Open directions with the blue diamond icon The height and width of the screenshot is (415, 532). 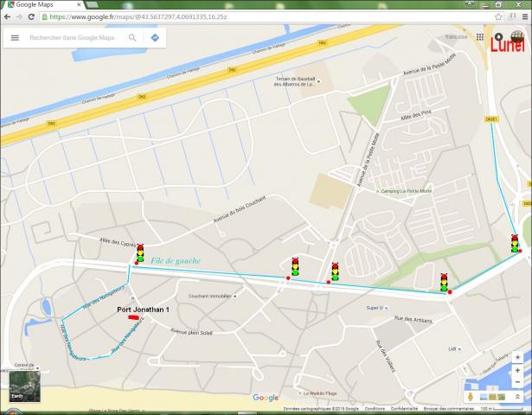(155, 38)
